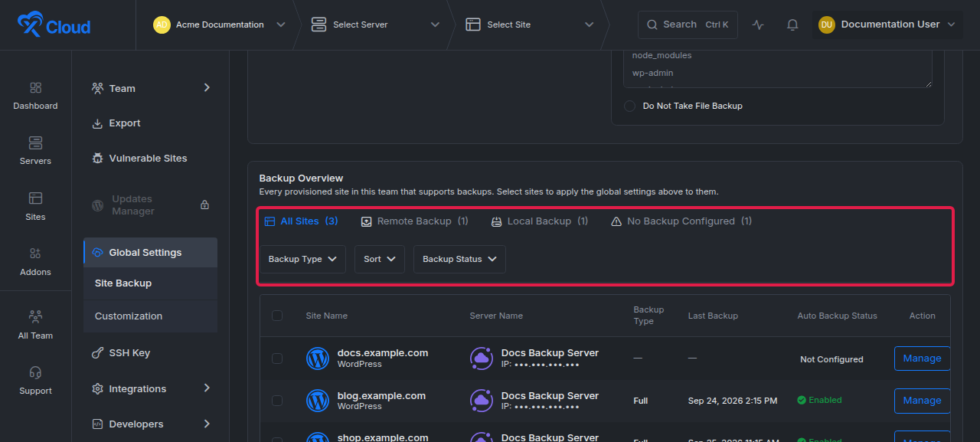Viewport: 980px width, 442px height.
Task: Switch to Remote Backup (1) tab
Action: click(414, 221)
